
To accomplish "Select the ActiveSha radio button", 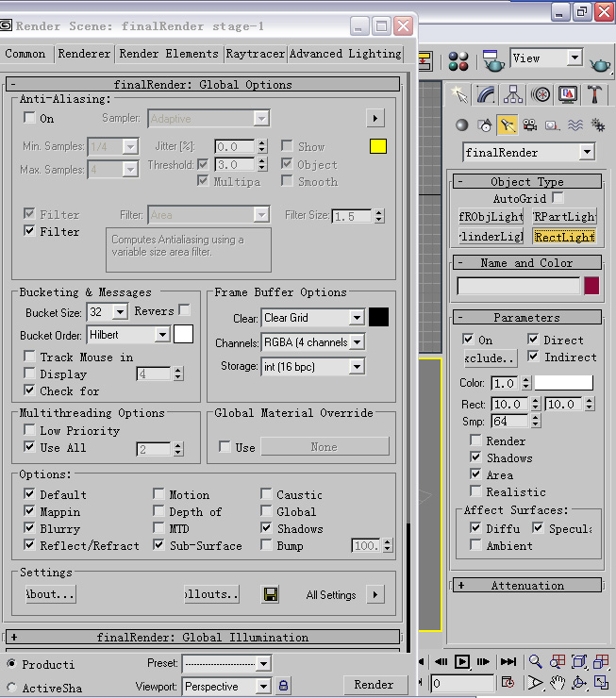I will 12,688.
